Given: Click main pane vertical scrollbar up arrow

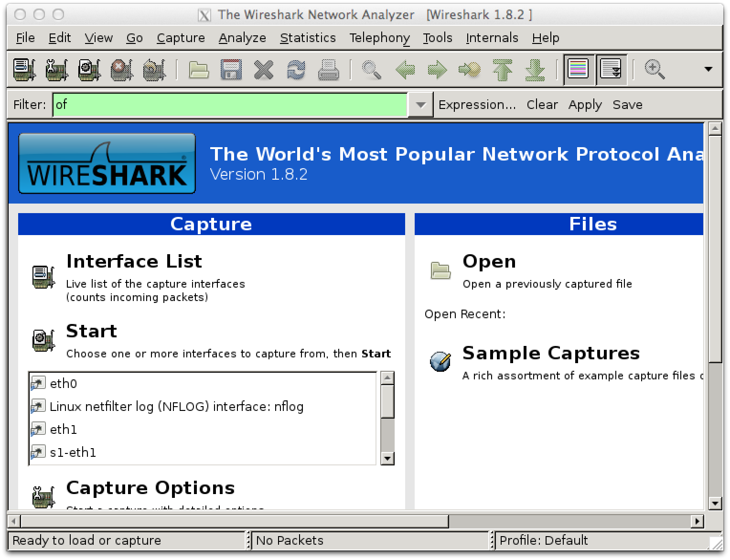Looking at the screenshot, I should [x=715, y=129].
